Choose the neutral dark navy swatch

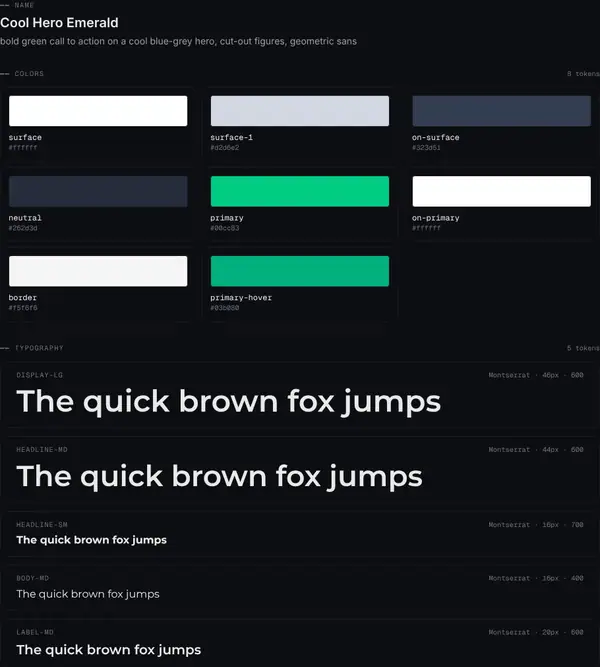(98, 191)
